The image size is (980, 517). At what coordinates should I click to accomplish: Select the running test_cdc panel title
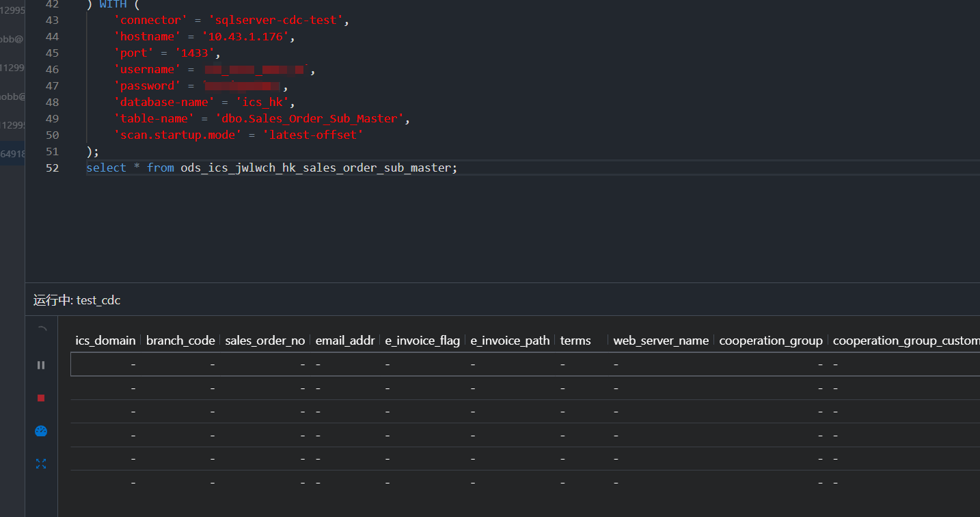[x=77, y=300]
